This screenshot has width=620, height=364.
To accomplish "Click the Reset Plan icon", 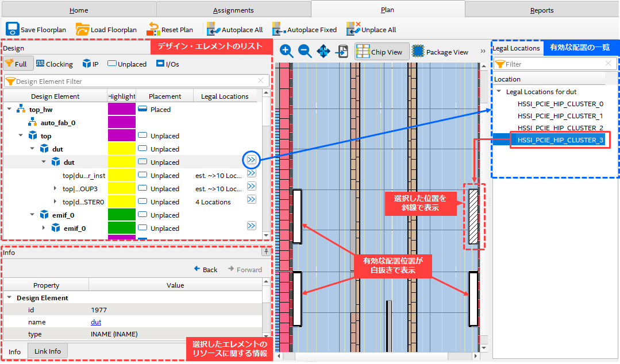I will coord(153,29).
